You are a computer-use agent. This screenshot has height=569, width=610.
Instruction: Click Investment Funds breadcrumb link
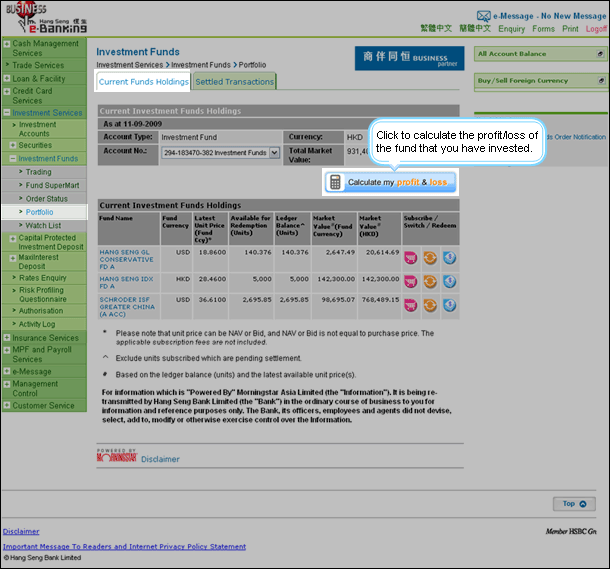tap(201, 65)
